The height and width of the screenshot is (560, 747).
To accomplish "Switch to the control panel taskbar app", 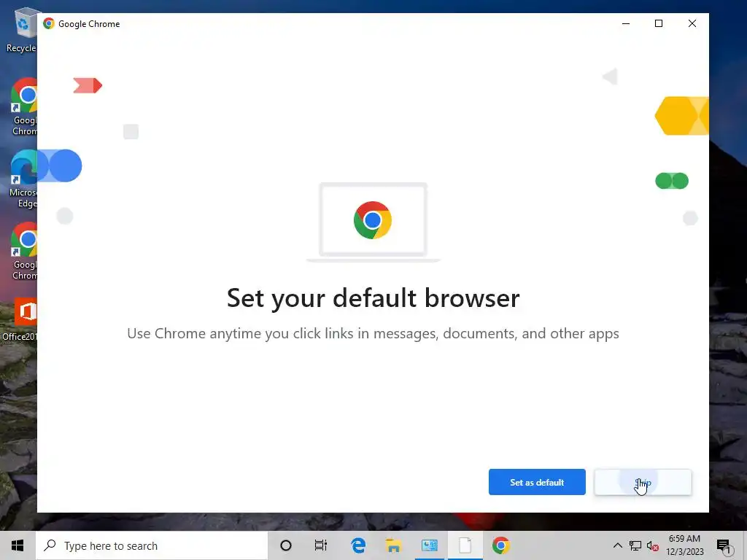I will point(429,545).
